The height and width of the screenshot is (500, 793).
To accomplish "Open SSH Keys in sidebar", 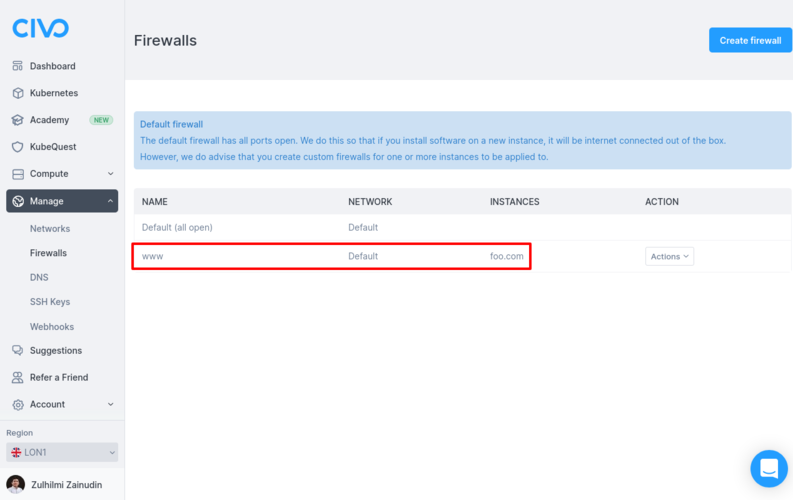I will [50, 302].
